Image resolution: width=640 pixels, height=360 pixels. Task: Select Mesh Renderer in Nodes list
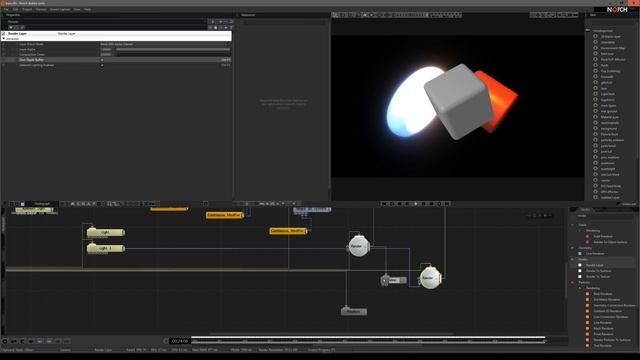pos(603,329)
